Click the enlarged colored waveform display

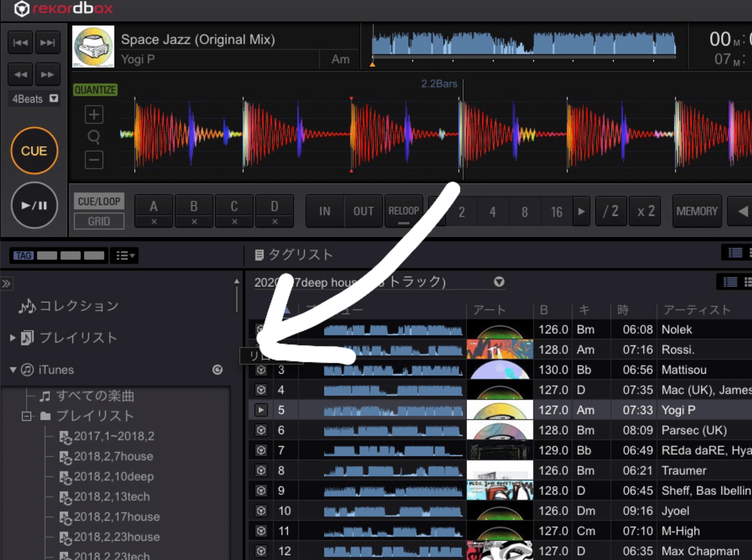click(x=435, y=134)
